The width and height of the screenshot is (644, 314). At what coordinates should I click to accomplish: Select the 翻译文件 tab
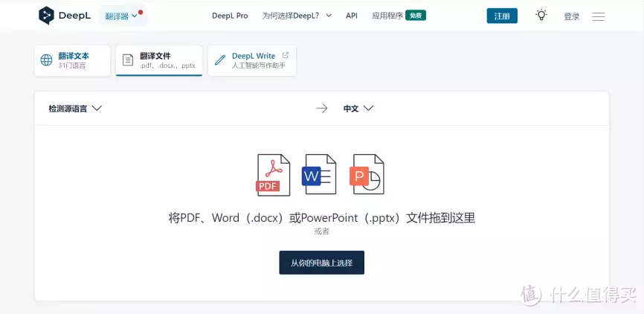pos(159,60)
